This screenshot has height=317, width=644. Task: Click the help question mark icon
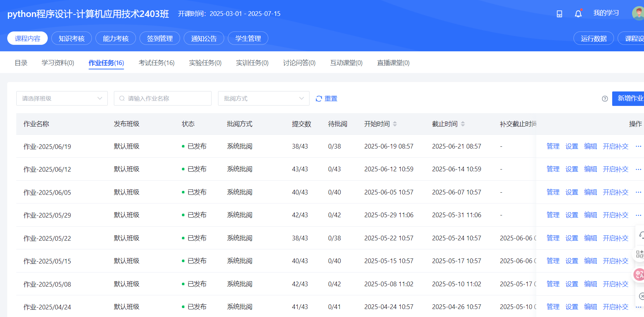(x=605, y=99)
